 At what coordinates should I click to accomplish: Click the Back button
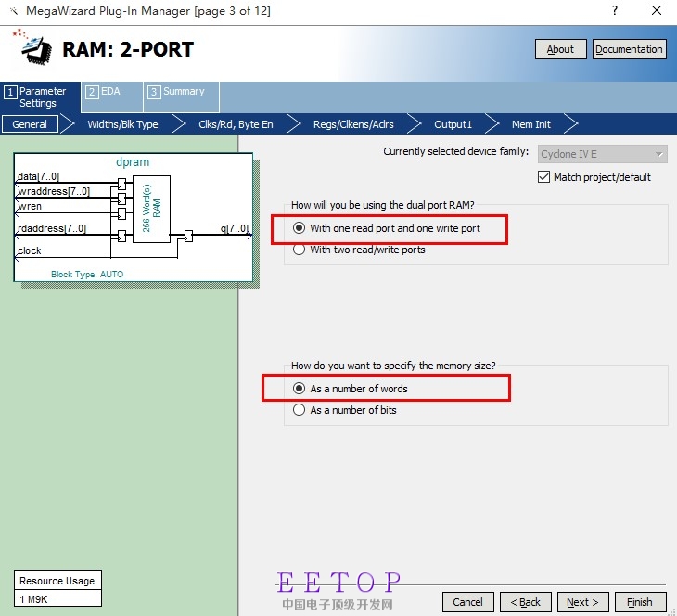coord(526,602)
